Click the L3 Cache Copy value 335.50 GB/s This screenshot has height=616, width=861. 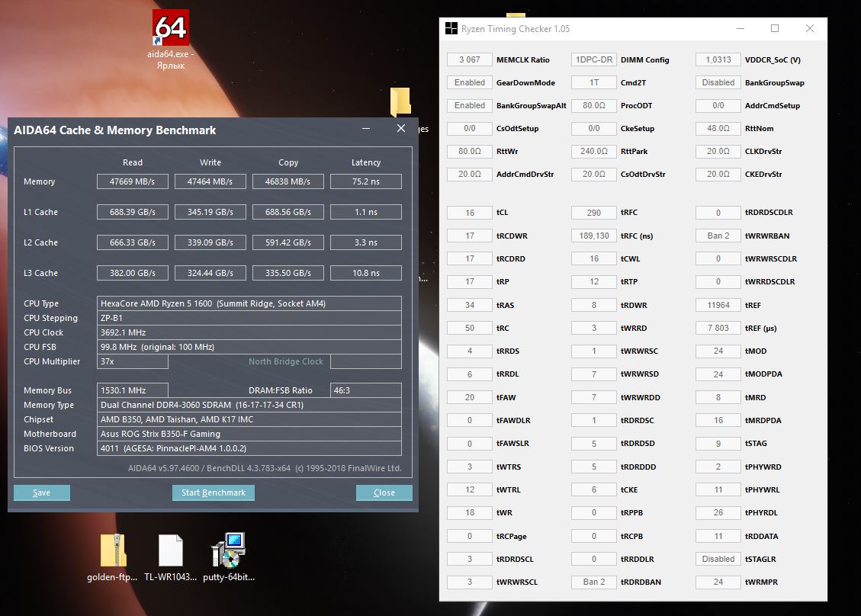tap(288, 273)
